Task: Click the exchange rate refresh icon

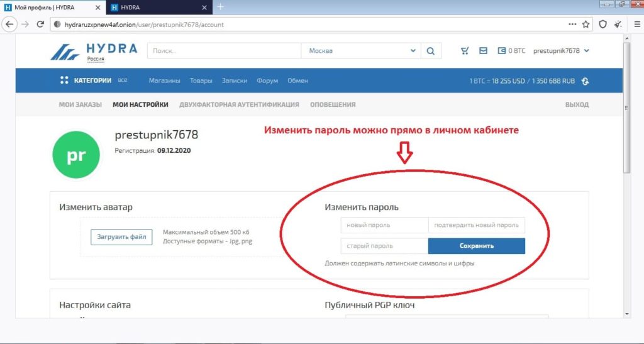Action: point(586,81)
